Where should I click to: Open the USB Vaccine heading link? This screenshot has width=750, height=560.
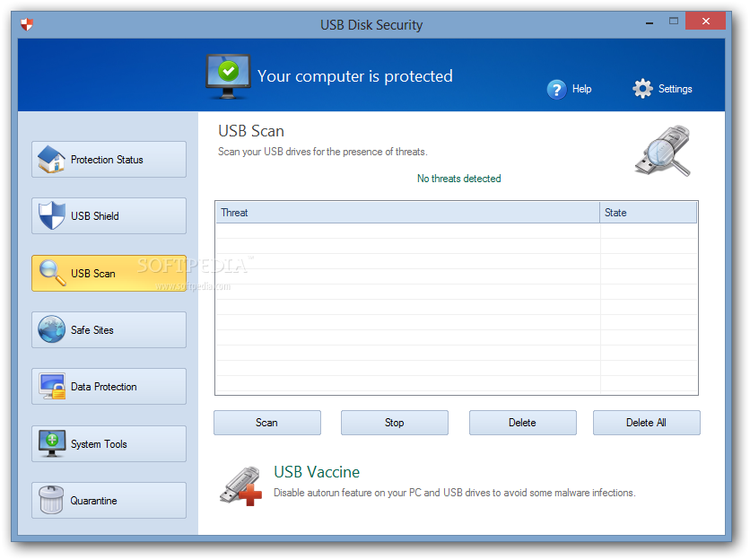317,472
